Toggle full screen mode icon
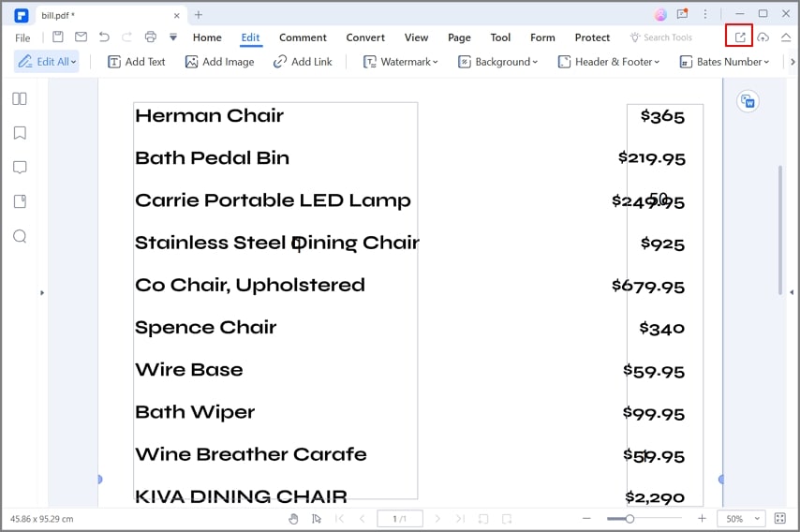The width and height of the screenshot is (800, 532). coord(780,518)
